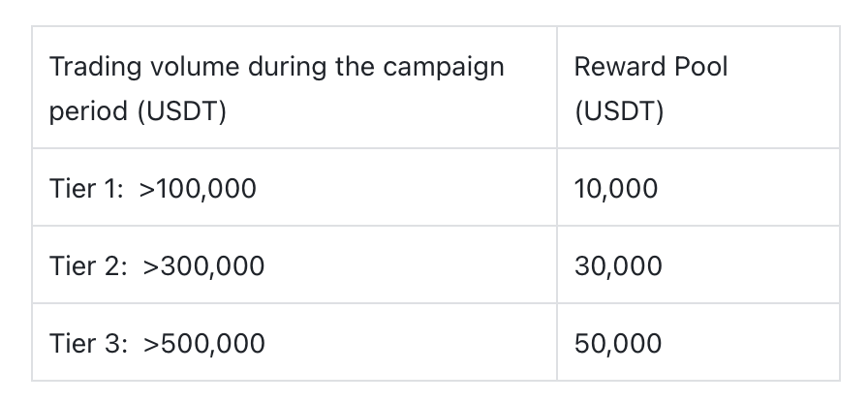
Task: Click the 'Tier 1:' label text
Action: pyautogui.click(x=86, y=188)
